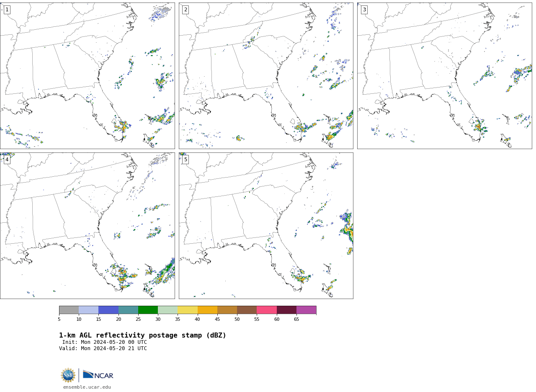Click the dark green 25-30 dBZ swatch

148,310
